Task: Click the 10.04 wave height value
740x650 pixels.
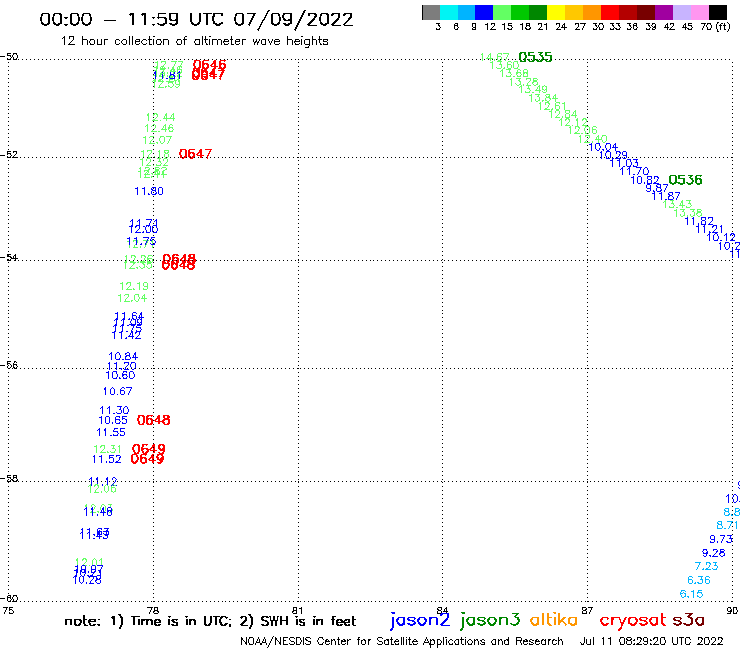Action: [603, 147]
